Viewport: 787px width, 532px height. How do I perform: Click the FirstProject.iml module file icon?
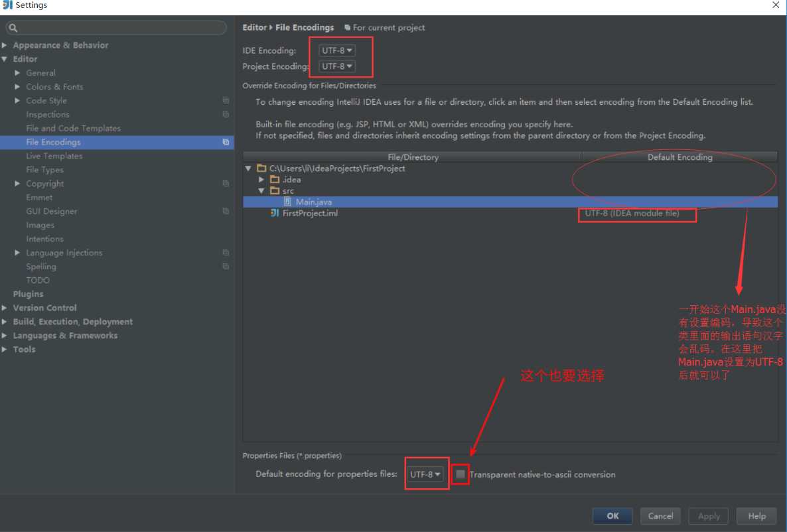[x=275, y=213]
